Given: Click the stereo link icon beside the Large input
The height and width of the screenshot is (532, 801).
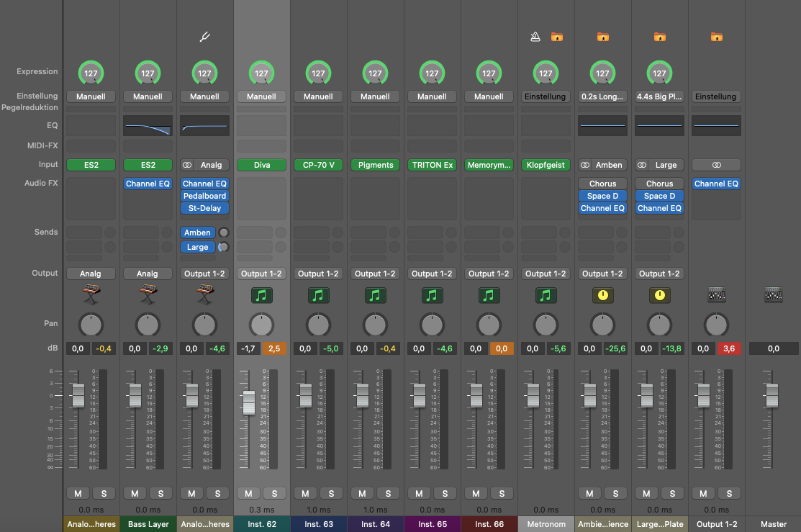Looking at the screenshot, I should pos(642,165).
